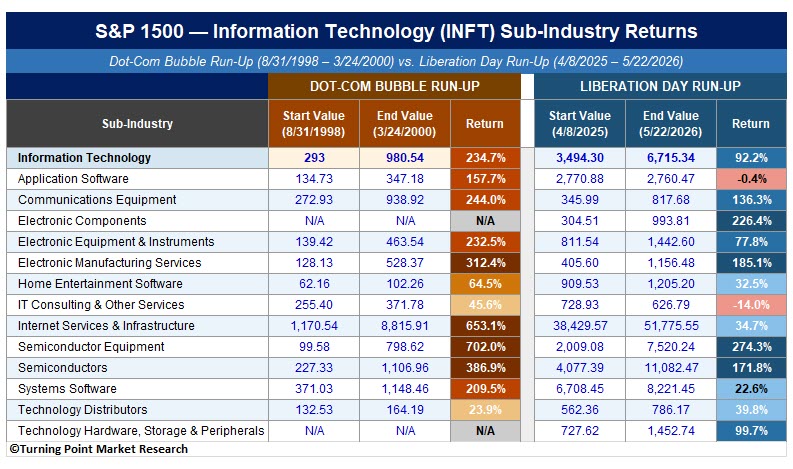Image resolution: width=793 pixels, height=469 pixels.
Task: Click the 653.1% return cell
Action: point(486,326)
